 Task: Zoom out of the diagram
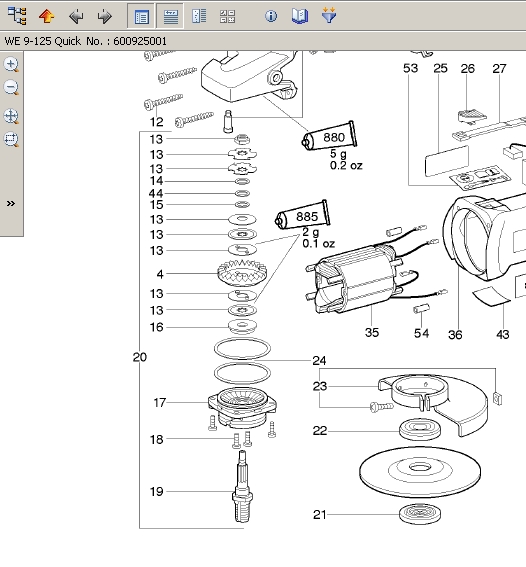coord(11,88)
